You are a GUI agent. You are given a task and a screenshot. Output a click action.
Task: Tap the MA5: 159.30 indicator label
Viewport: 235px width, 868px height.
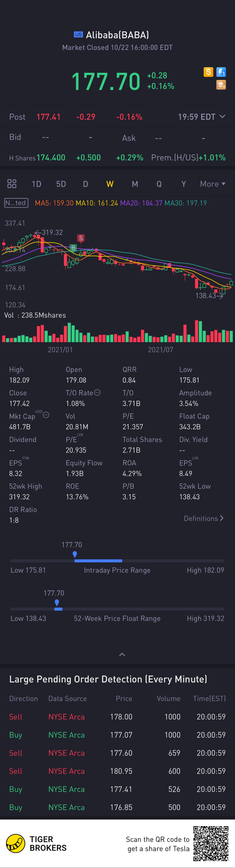pos(54,203)
